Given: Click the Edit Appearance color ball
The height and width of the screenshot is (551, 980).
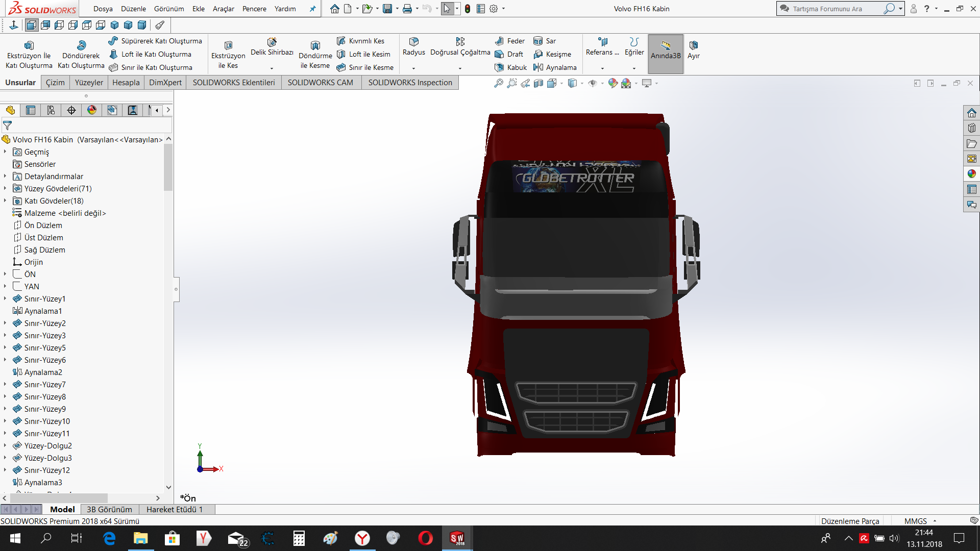Looking at the screenshot, I should pyautogui.click(x=613, y=83).
